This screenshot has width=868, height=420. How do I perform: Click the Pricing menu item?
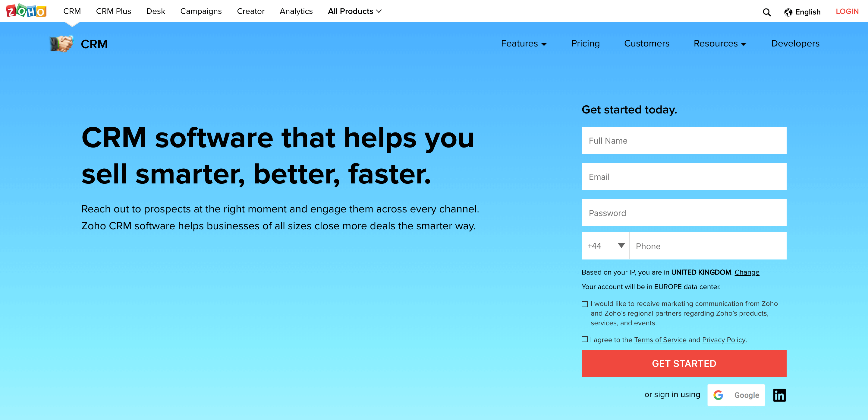coord(585,43)
